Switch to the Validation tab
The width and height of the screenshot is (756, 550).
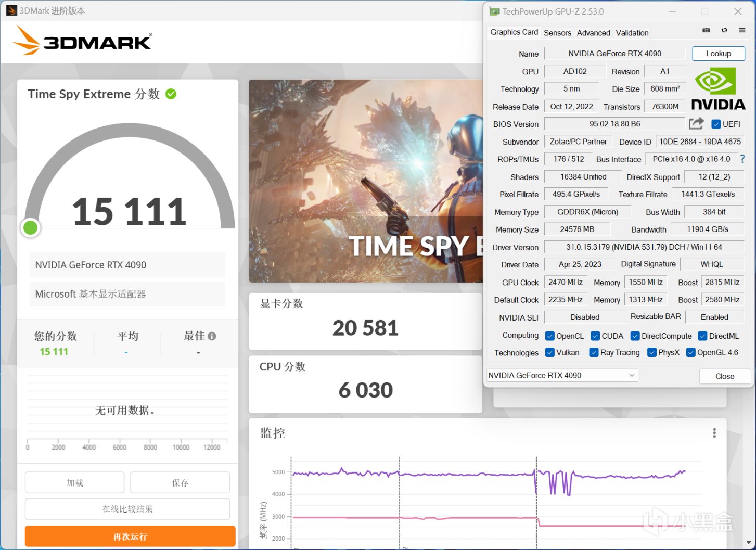[632, 33]
